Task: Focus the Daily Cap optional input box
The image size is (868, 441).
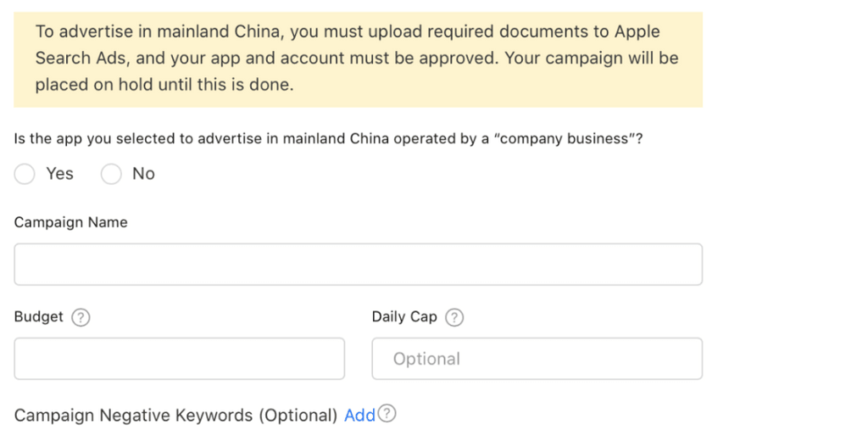Action: pyautogui.click(x=537, y=359)
